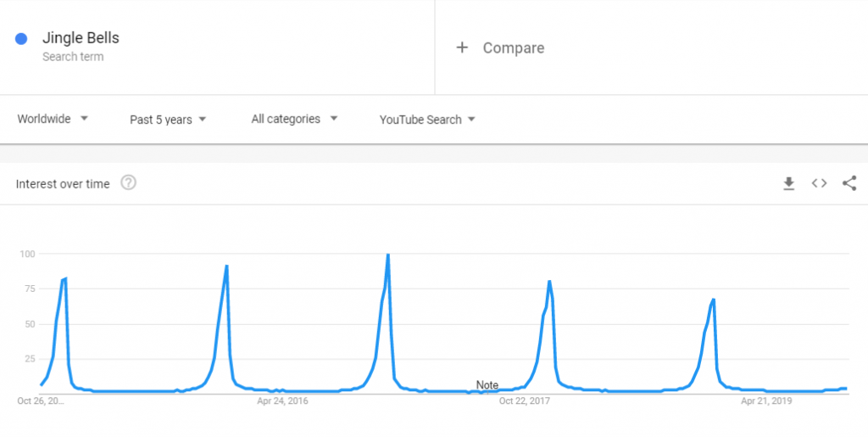Change the YouTube Search source dropdown
Viewport: 868px width, 437px height.
[427, 120]
